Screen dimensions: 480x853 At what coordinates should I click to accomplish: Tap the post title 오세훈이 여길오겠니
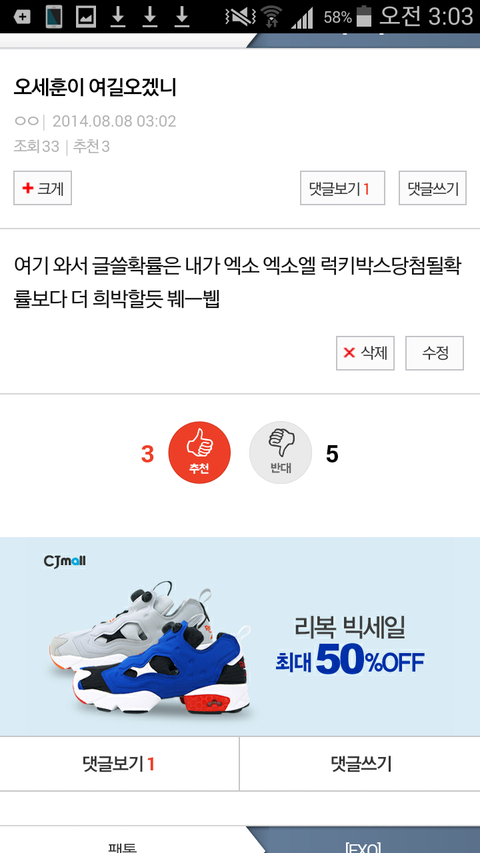[x=95, y=87]
